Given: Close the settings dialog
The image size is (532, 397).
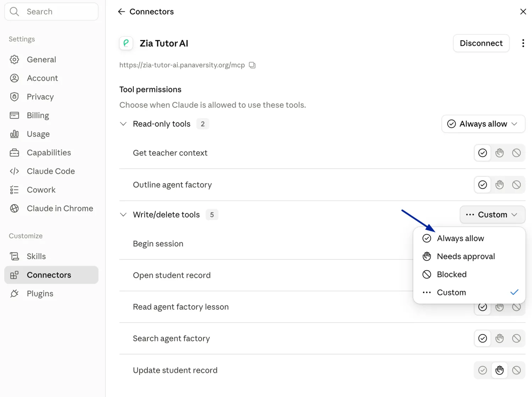Looking at the screenshot, I should (x=523, y=12).
